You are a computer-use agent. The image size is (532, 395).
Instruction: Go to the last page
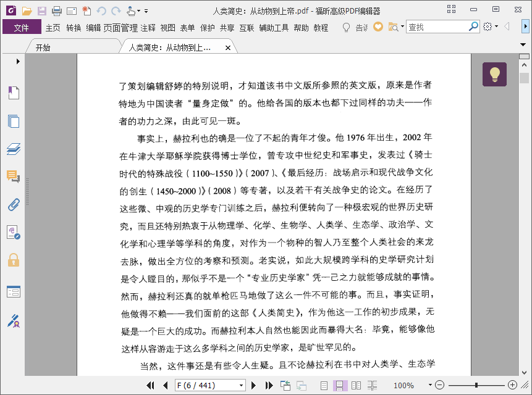[x=269, y=385]
